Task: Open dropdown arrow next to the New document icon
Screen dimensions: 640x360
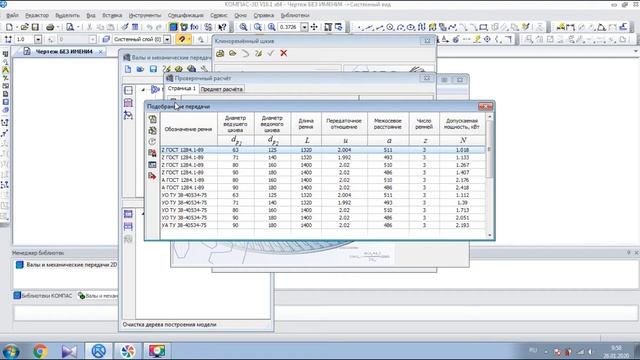Action: [x=16, y=27]
